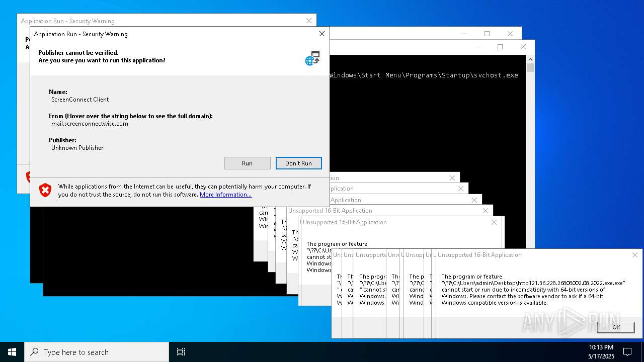Viewport: 644px width, 362px height.
Task: Close the front Unsupported 16-Bit Application dialog
Action: coord(635,255)
